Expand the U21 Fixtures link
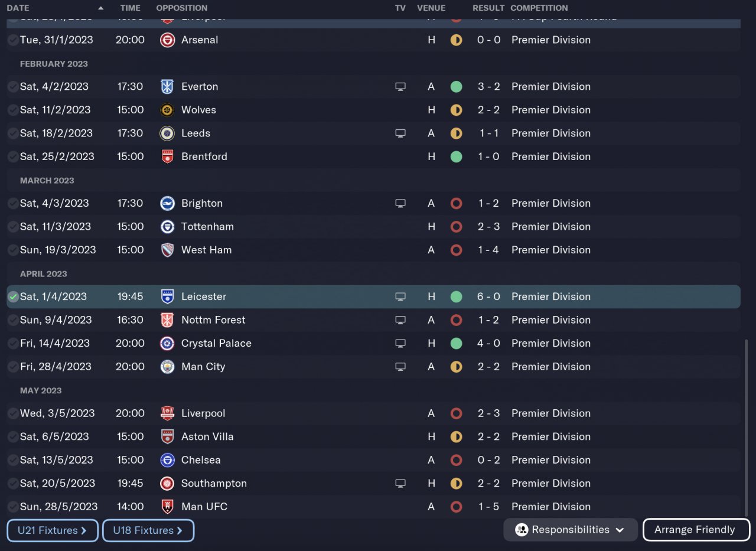The image size is (756, 551). (x=53, y=530)
